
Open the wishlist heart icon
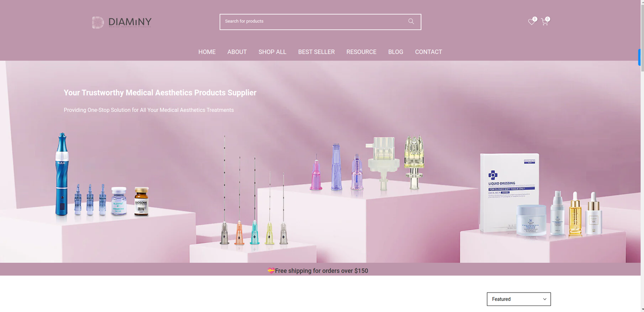coord(531,22)
